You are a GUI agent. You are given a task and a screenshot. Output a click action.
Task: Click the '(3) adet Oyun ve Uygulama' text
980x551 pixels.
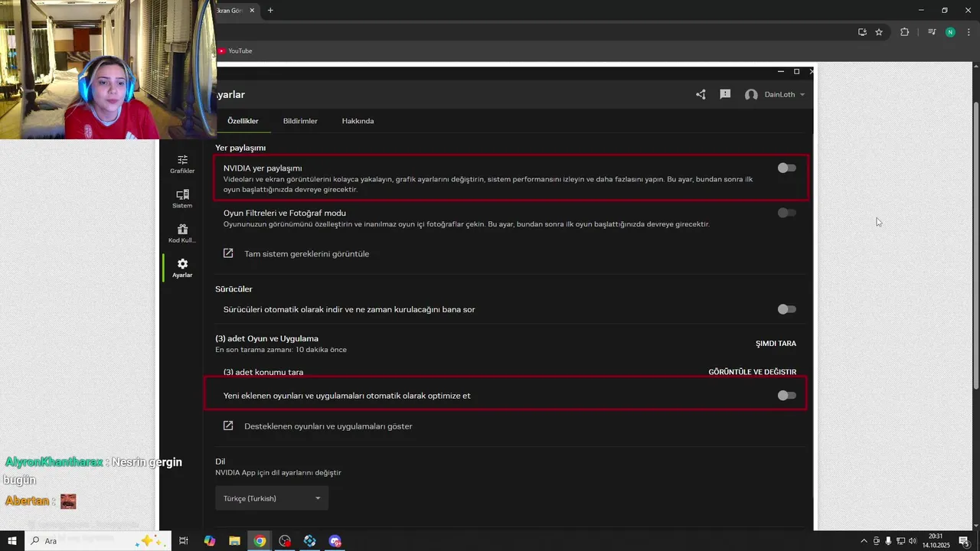pyautogui.click(x=266, y=338)
